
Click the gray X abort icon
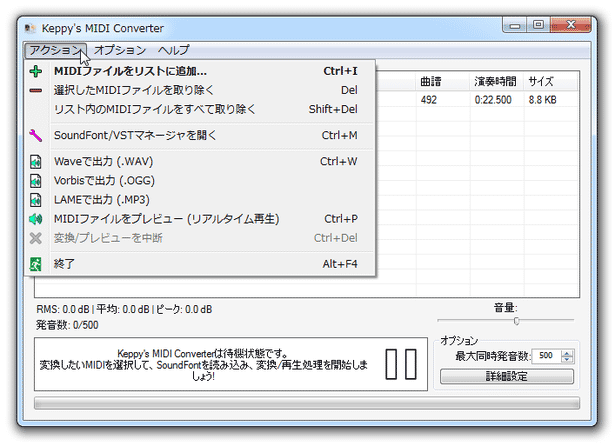coord(36,238)
